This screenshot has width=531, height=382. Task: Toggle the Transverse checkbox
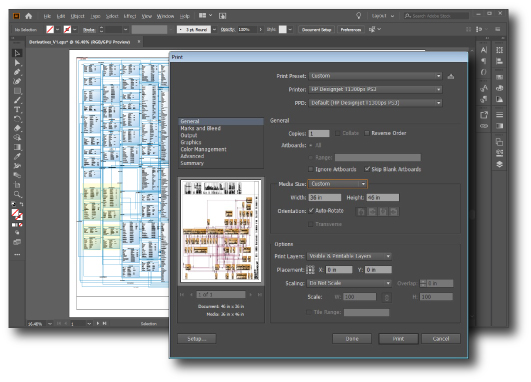311,224
